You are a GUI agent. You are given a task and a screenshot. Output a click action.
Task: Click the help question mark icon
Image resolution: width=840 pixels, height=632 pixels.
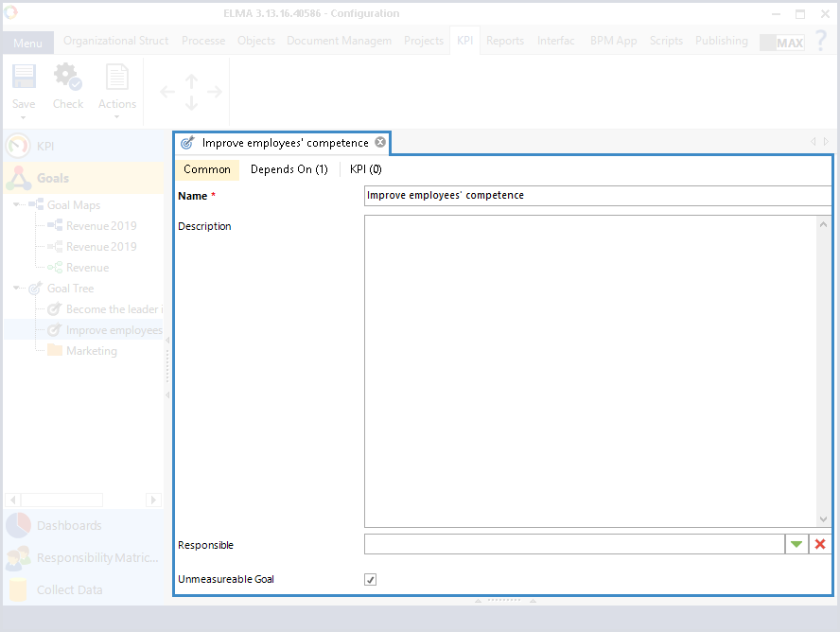click(820, 41)
